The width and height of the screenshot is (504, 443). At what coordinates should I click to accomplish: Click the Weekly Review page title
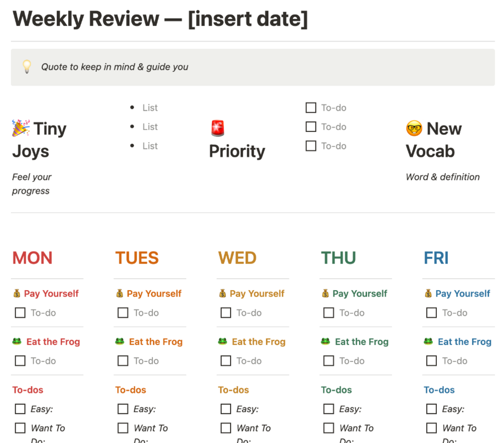pos(160,19)
